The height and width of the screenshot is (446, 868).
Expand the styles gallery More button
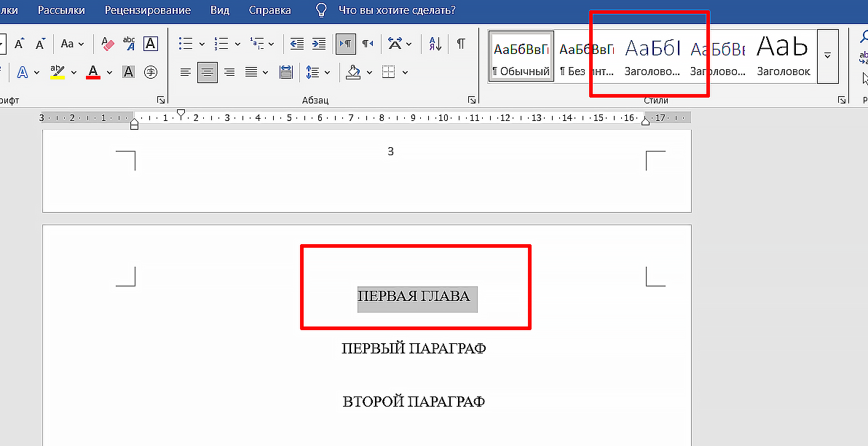(x=828, y=56)
